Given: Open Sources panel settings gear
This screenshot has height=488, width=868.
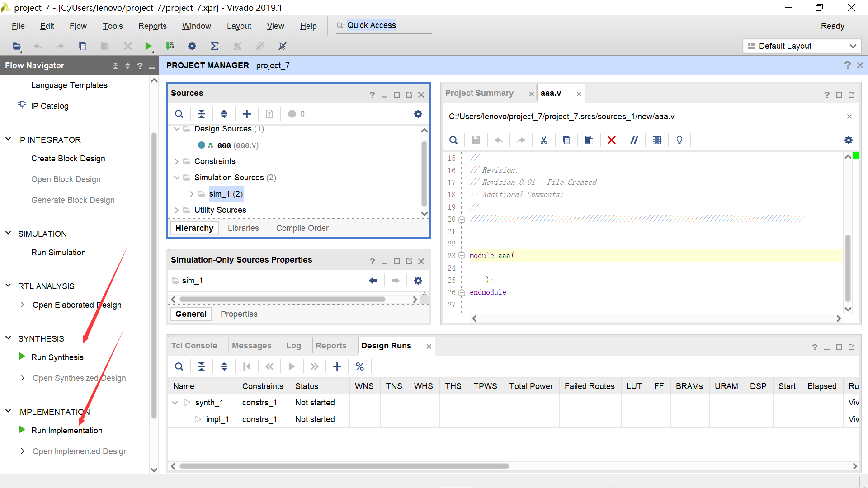Looking at the screenshot, I should point(418,114).
